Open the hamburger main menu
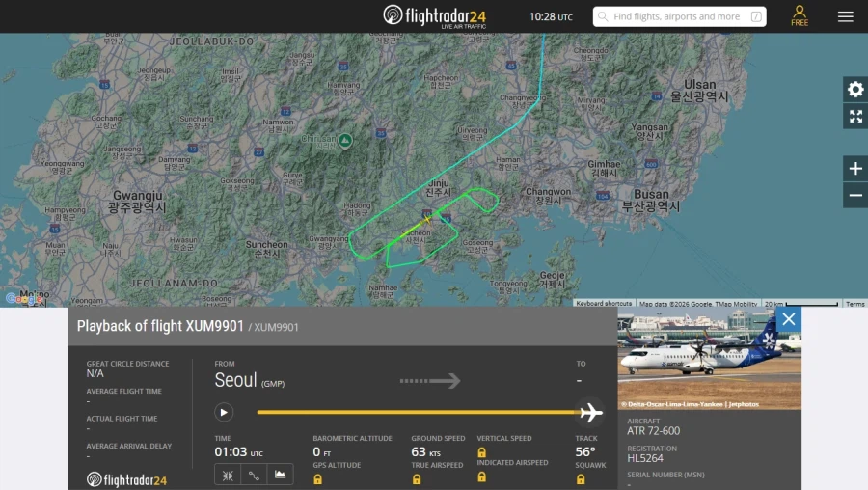The height and width of the screenshot is (490, 868). pyautogui.click(x=845, y=16)
